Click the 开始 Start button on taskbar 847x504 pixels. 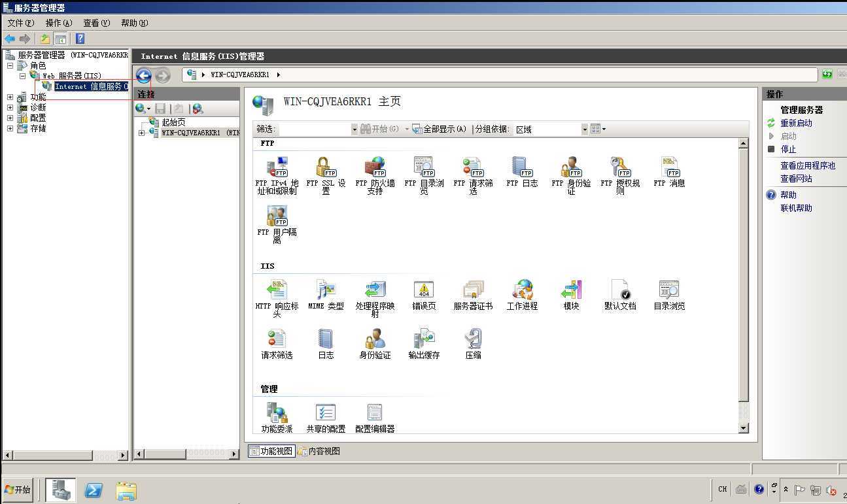(18, 490)
